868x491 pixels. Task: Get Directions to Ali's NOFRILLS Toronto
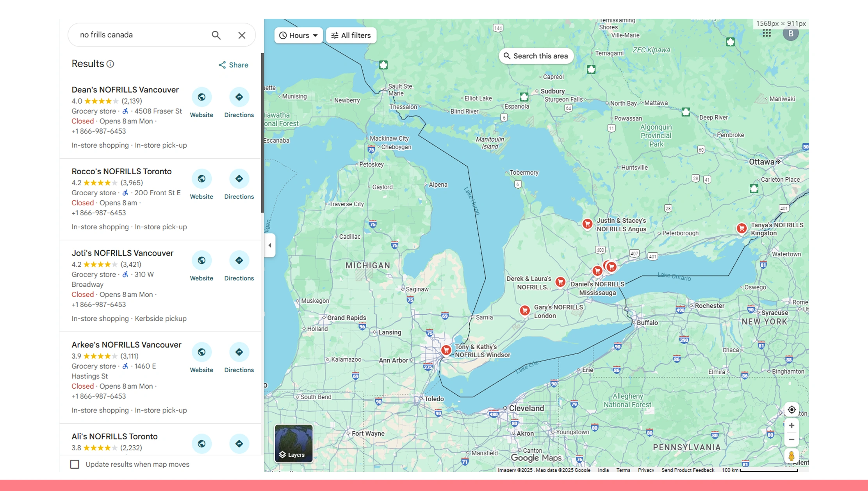(239, 444)
